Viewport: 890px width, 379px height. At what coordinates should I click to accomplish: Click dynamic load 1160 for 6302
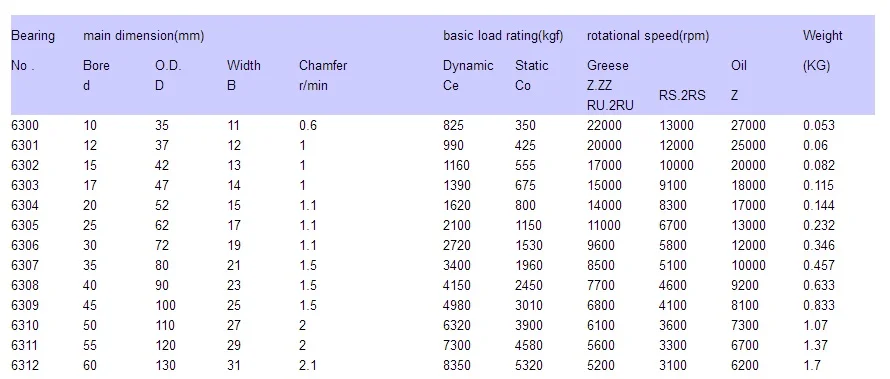456,165
